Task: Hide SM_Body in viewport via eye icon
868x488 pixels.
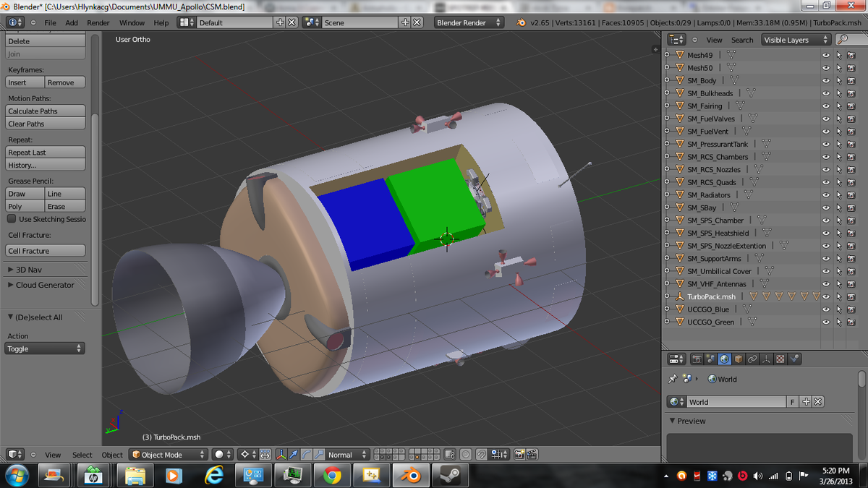Action: pyautogui.click(x=826, y=80)
